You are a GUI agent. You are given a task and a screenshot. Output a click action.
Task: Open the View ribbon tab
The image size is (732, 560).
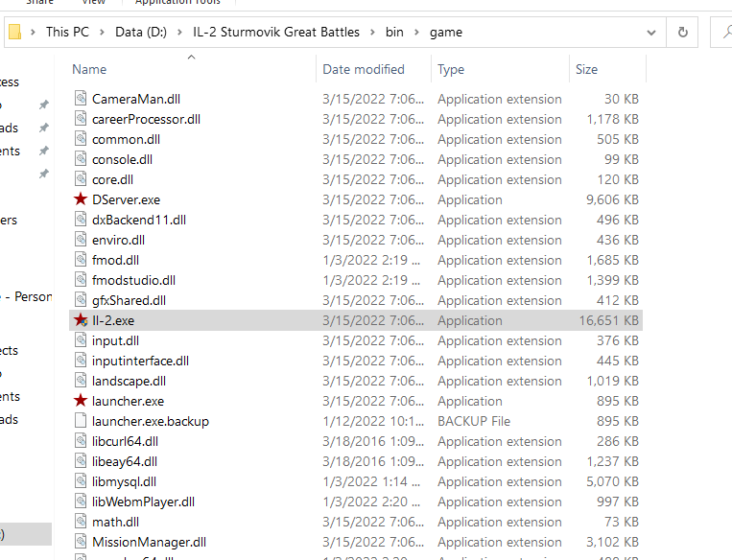93,3
